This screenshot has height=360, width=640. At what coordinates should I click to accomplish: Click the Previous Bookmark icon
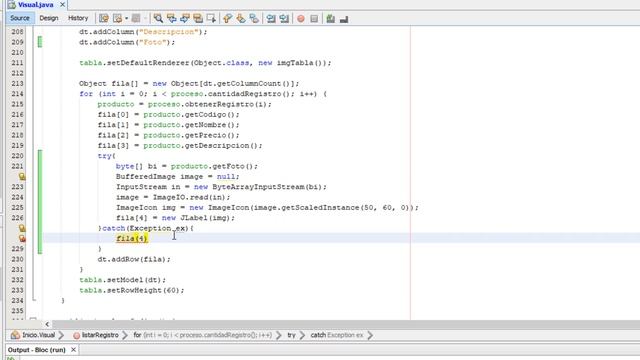point(227,18)
